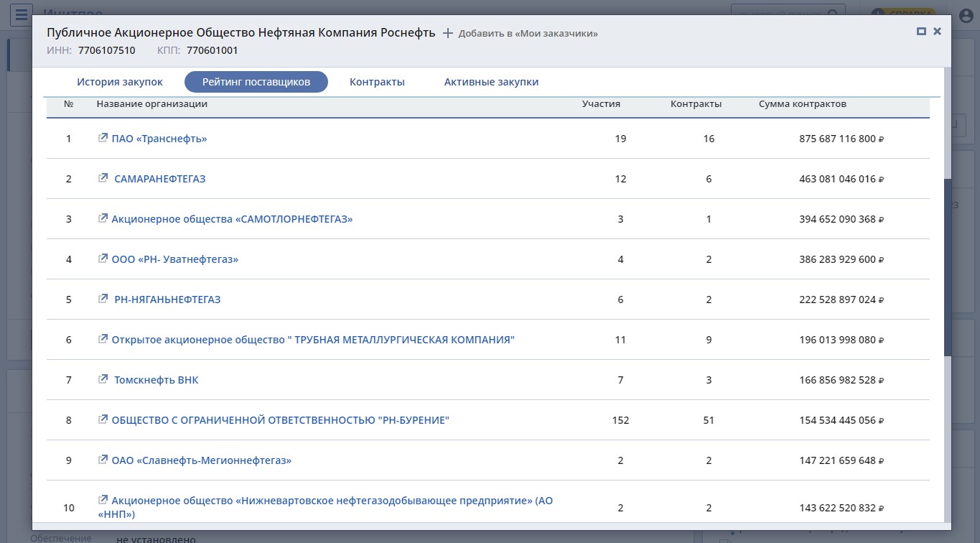Open external link icon for ТРУБНАЯ МЕТАЛЛУРГИЧЕСКАЯ КОМПАНИЯ
This screenshot has width=980, height=543.
point(103,339)
